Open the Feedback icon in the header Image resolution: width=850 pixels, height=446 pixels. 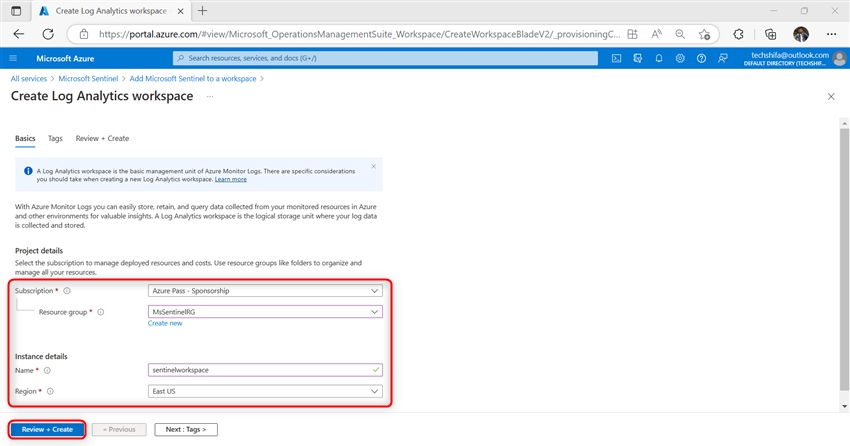723,58
